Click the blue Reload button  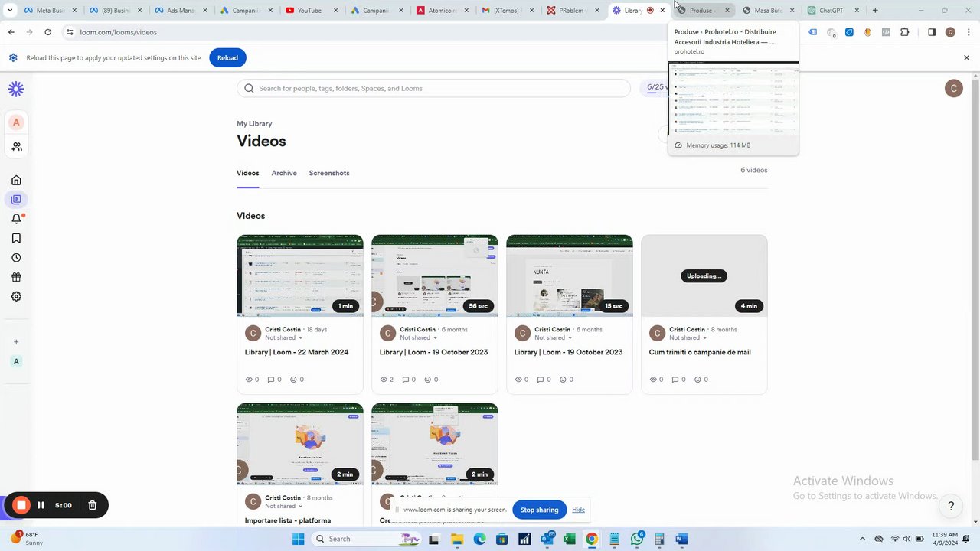227,57
